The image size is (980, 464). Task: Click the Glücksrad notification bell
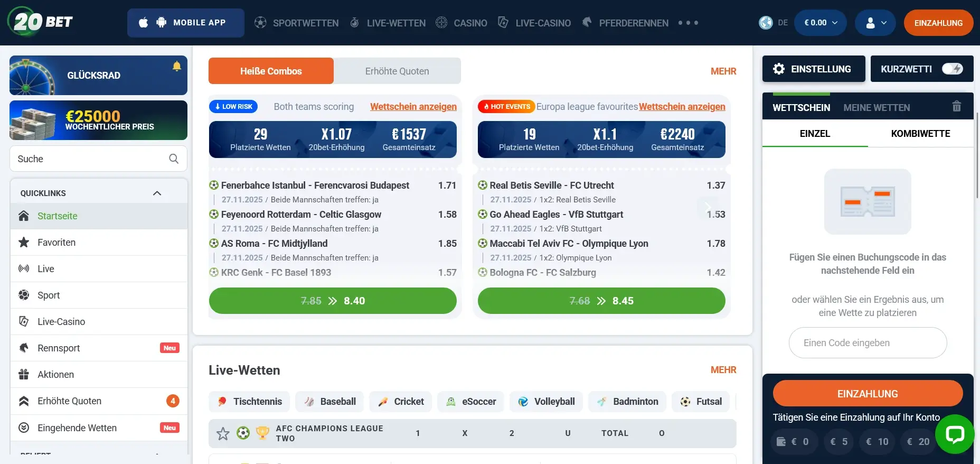[x=177, y=66]
